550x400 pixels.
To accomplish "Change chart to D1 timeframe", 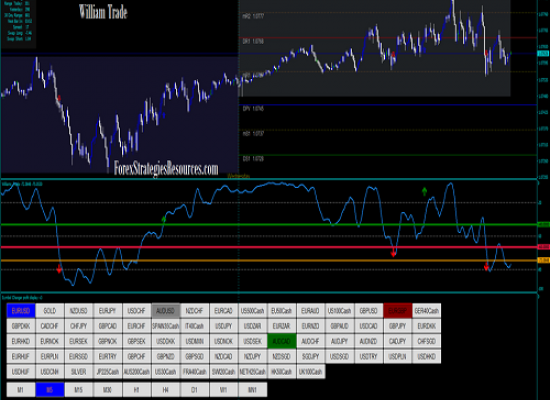I will pyautogui.click(x=195, y=390).
